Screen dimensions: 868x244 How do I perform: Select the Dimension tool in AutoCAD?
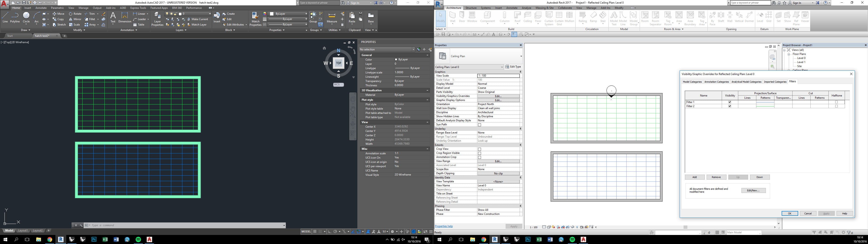(x=125, y=17)
